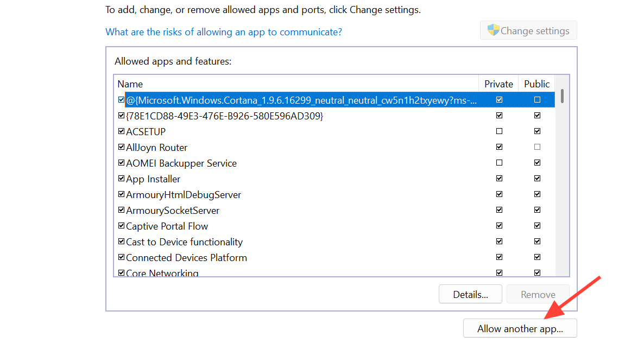Open Details for the selected app
The width and height of the screenshot is (644, 362).
(x=470, y=295)
